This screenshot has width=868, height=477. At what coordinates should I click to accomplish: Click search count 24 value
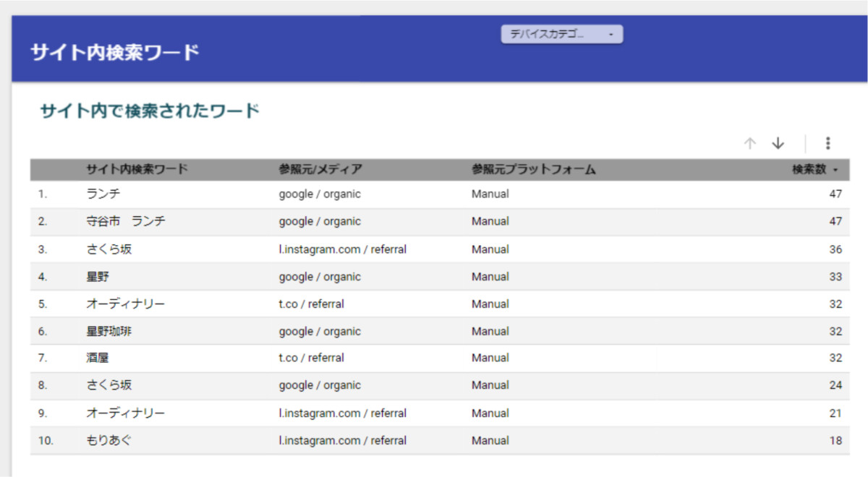pyautogui.click(x=835, y=385)
